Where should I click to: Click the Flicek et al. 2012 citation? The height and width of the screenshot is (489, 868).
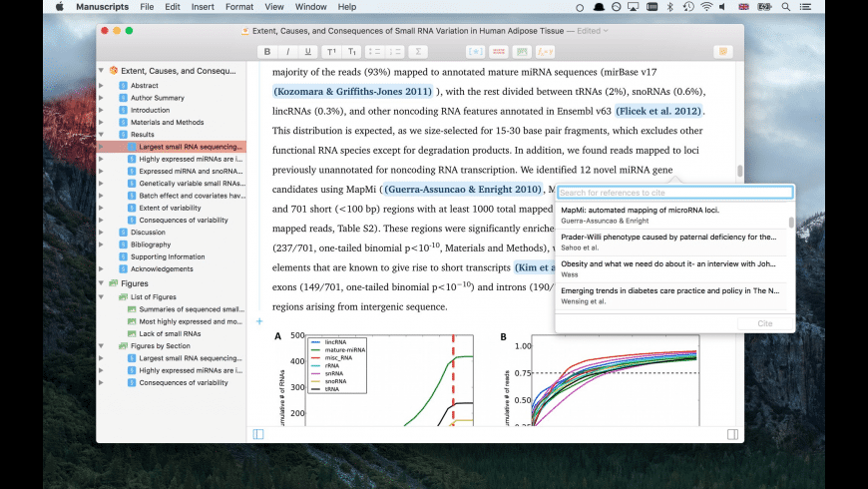click(658, 111)
